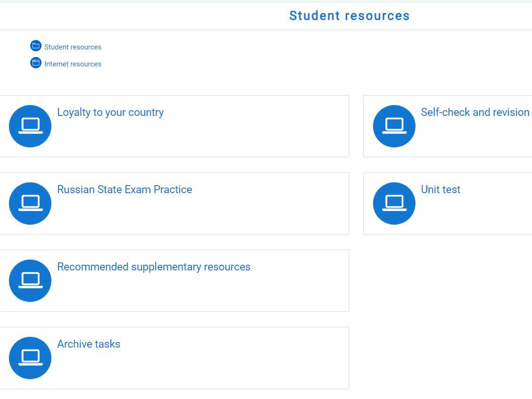The width and height of the screenshot is (532, 399).
Task: Click the laptop icon for Self-check and revision
Action: coord(394,126)
